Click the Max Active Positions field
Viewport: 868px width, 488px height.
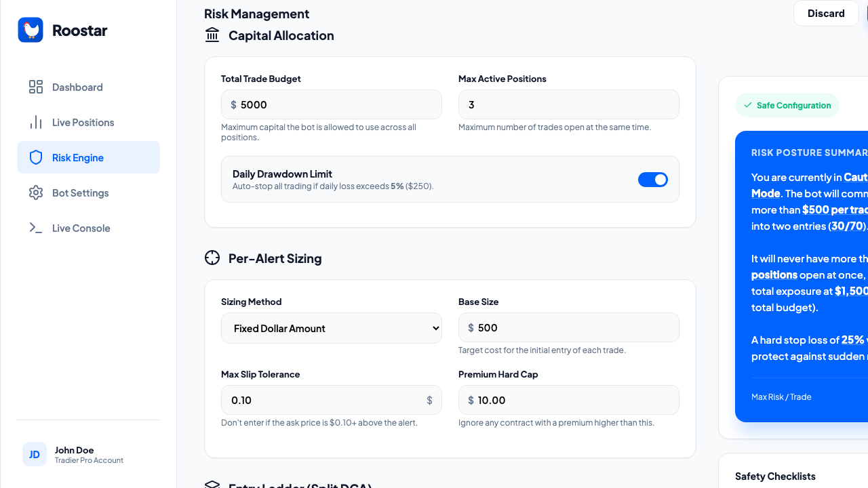(569, 105)
